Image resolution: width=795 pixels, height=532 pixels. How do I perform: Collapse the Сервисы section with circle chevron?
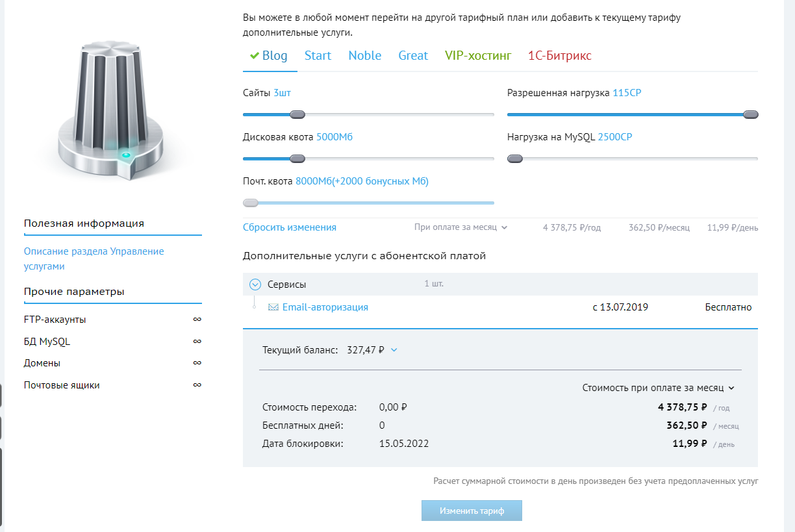(255, 285)
